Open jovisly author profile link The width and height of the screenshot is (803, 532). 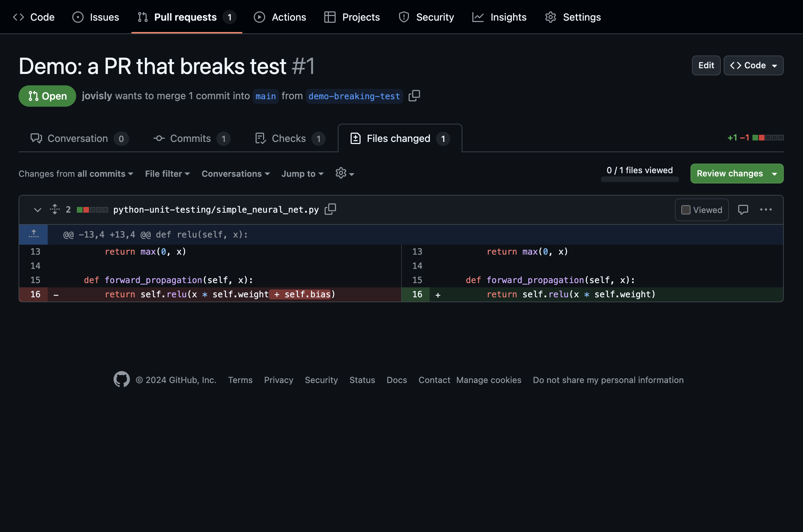[97, 96]
